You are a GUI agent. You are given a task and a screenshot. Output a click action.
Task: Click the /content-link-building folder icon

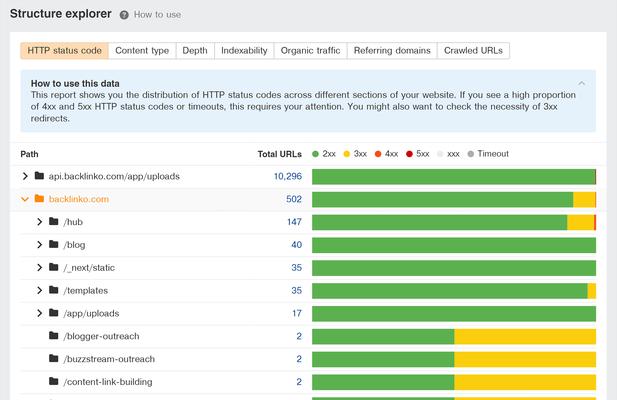point(54,381)
